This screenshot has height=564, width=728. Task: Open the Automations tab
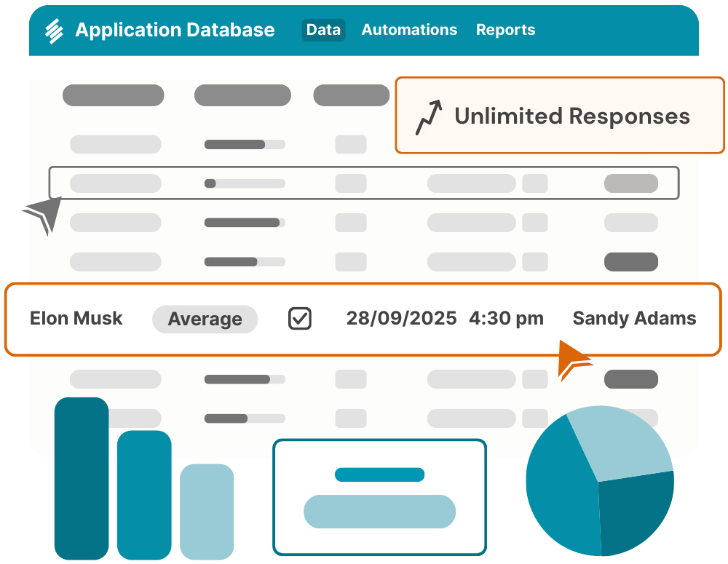[409, 30]
